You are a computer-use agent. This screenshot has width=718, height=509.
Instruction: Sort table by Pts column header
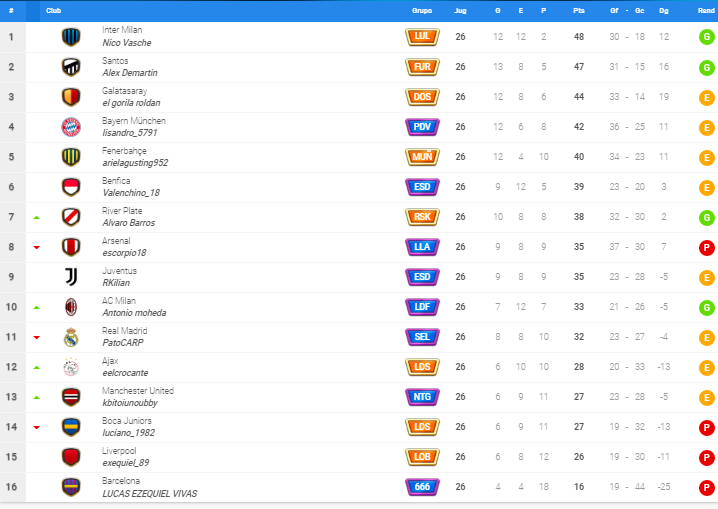(x=579, y=11)
